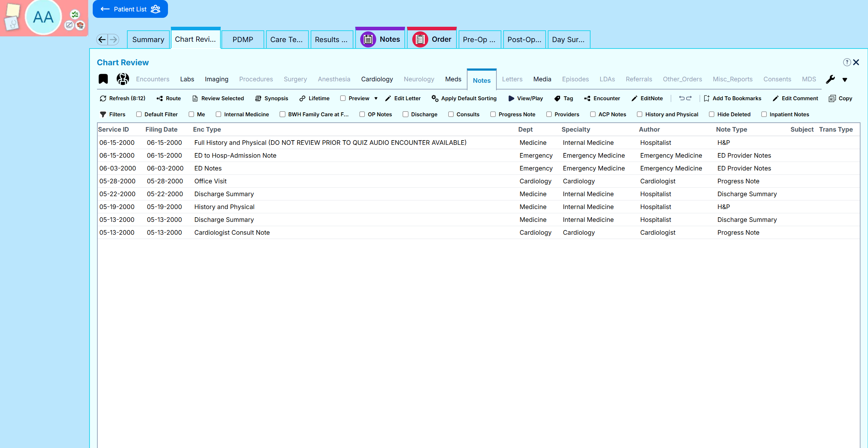This screenshot has height=448, width=868.
Task: Toggle the Hide Deleted checkbox
Action: click(x=711, y=114)
